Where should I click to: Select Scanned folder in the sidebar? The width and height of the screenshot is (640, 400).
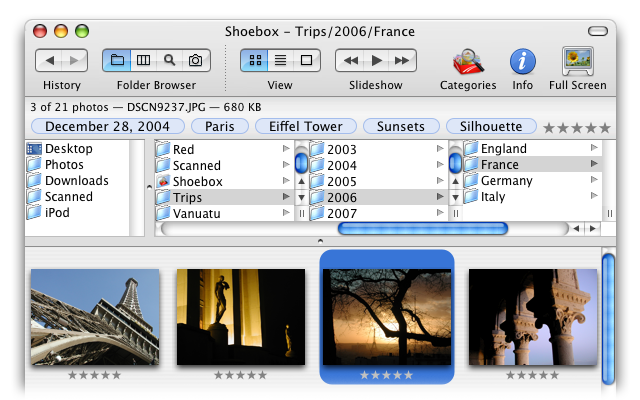tap(69, 196)
